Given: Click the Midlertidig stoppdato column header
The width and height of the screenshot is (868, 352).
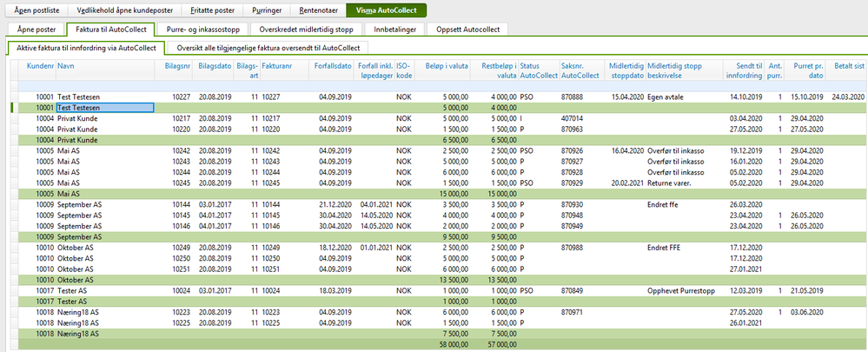Looking at the screenshot, I should [x=626, y=70].
